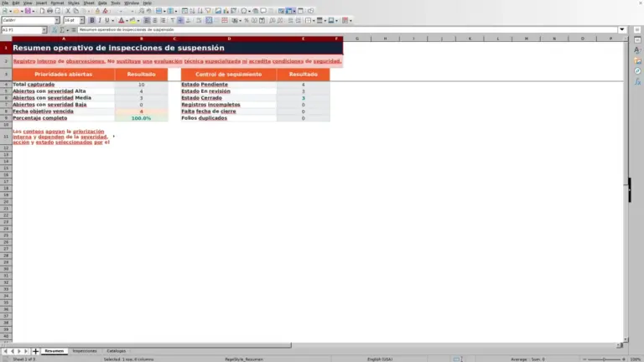Add a new sheet with the plus icon
The height and width of the screenshot is (362, 644).
tap(35, 351)
